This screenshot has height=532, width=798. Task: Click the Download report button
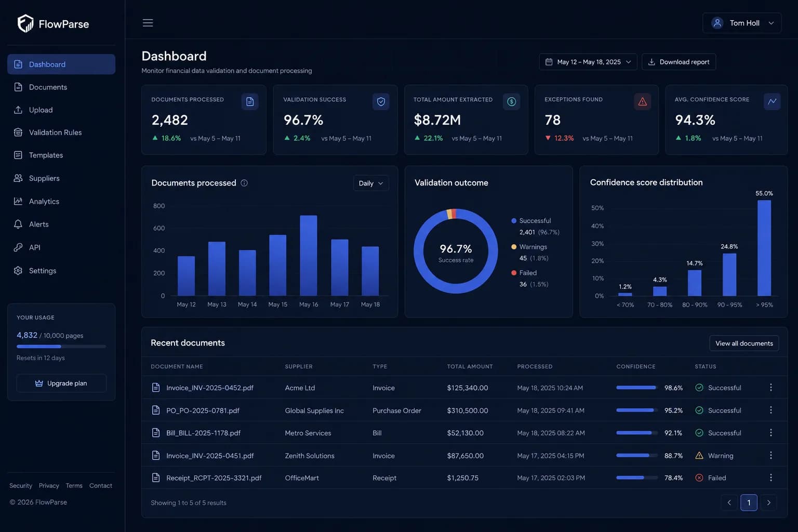[679, 62]
